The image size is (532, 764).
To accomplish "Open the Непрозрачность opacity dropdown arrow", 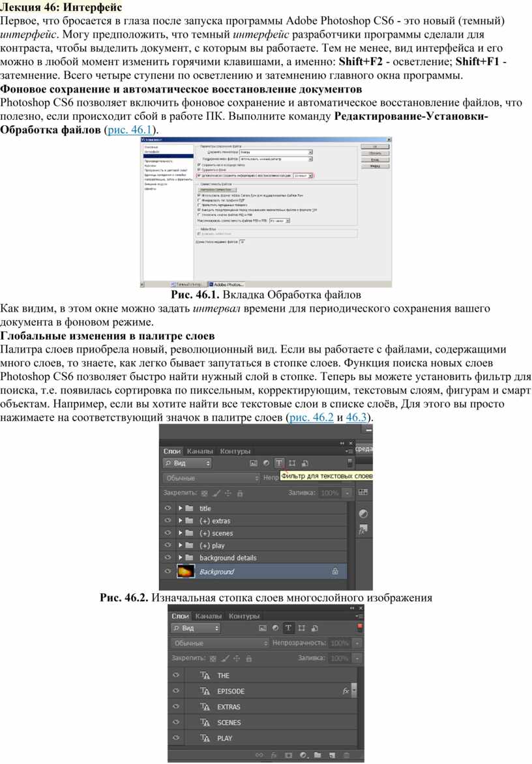I will [x=357, y=643].
